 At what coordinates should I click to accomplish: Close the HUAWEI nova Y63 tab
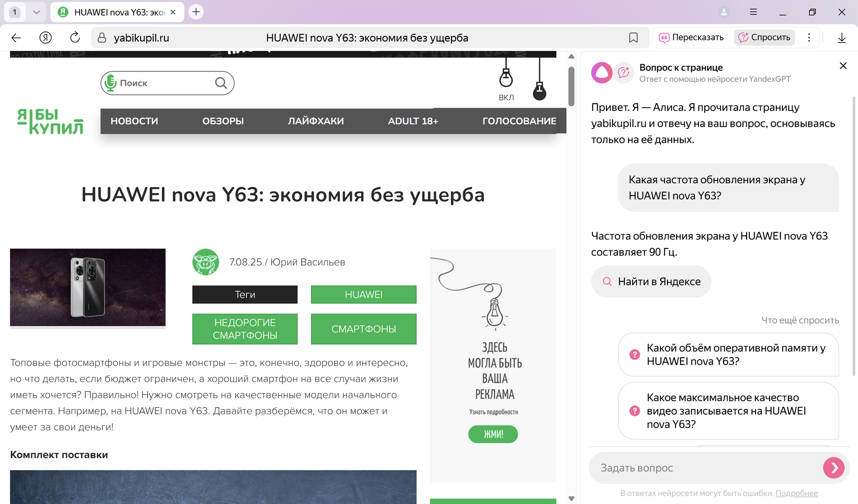click(x=173, y=12)
